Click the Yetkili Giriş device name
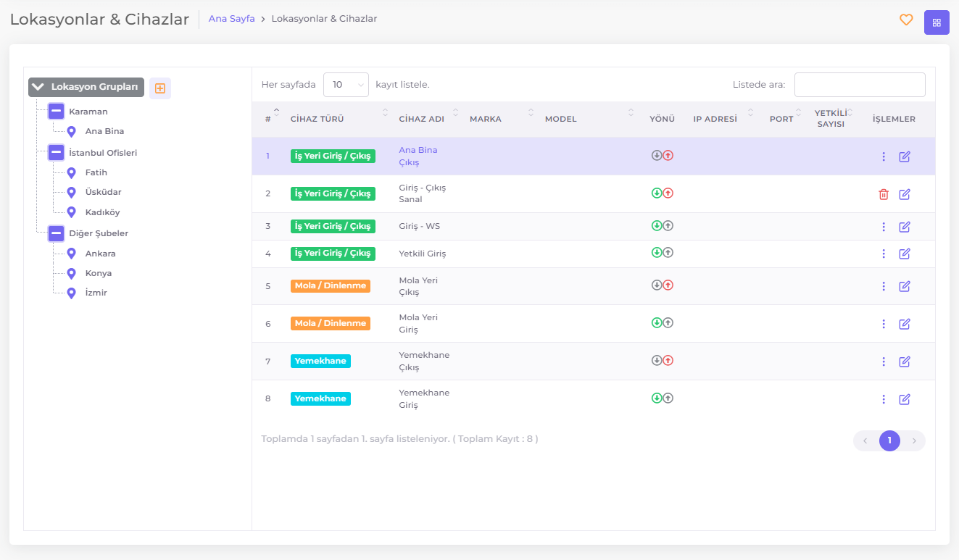 pos(423,254)
